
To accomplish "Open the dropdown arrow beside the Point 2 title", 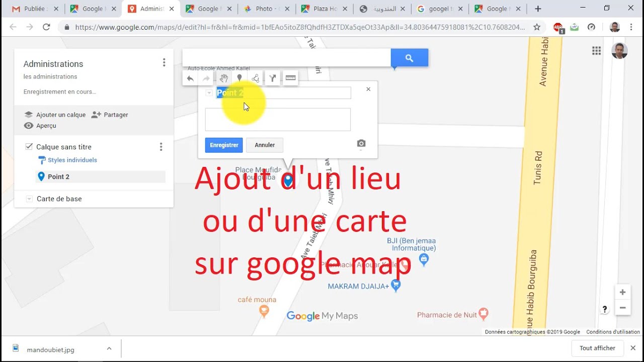I will [209, 93].
